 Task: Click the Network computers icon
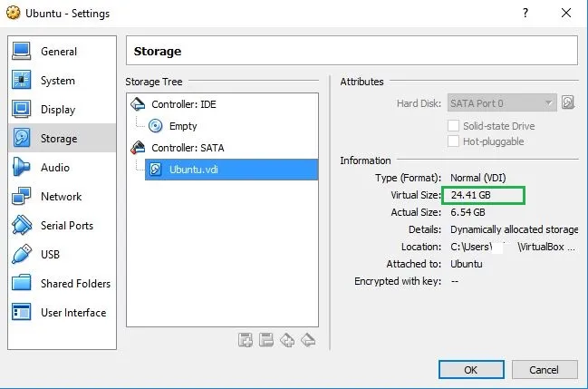[21, 196]
